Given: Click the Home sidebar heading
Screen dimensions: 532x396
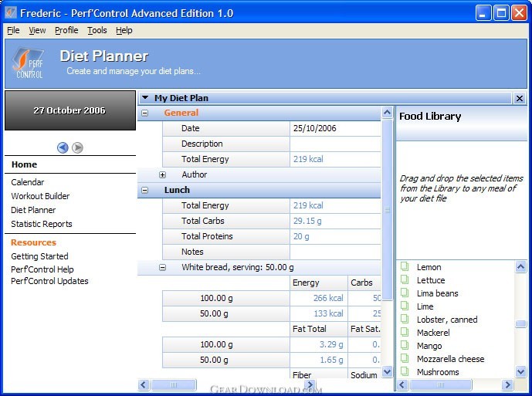Looking at the screenshot, I should [24, 164].
